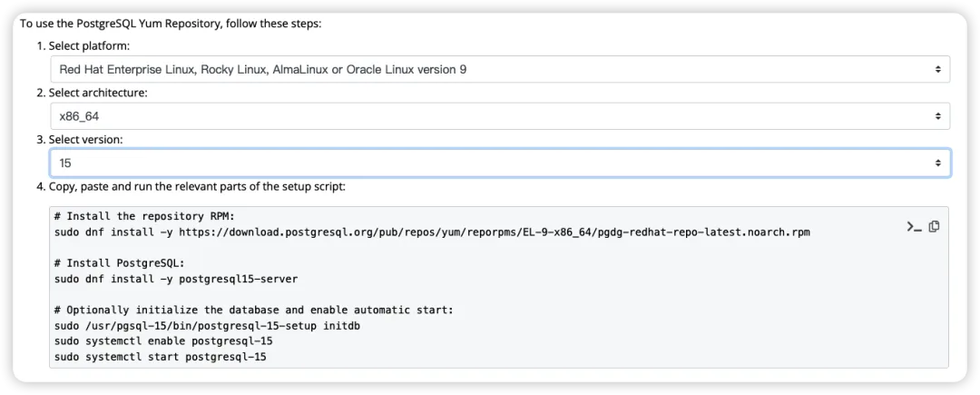Screen dimensions: 980x395
Task: Click the '# Install the repository RPM:' comment
Action: 144,216
